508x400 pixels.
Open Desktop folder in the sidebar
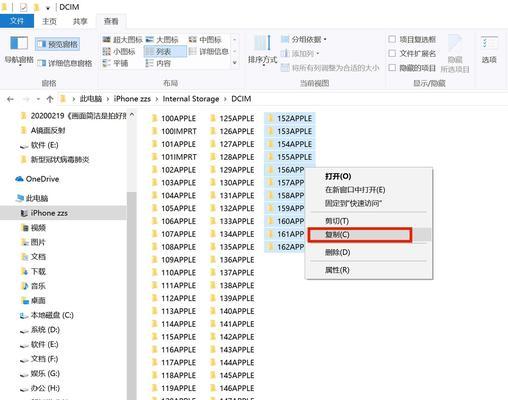pos(33,301)
